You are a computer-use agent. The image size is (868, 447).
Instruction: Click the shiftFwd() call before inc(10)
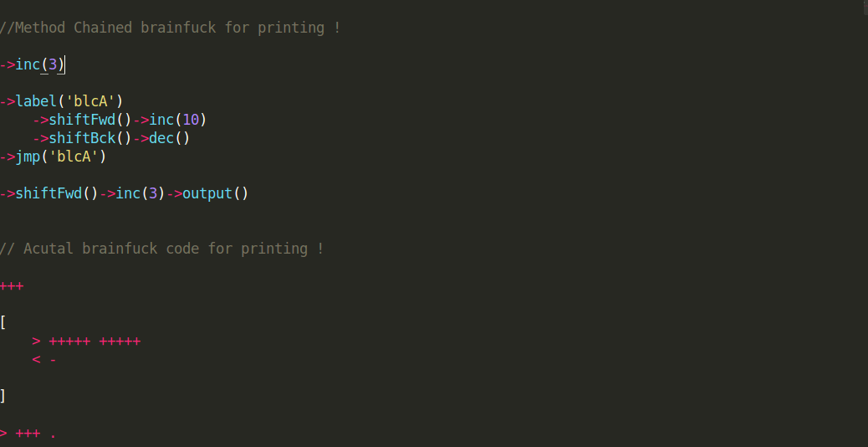click(x=90, y=121)
